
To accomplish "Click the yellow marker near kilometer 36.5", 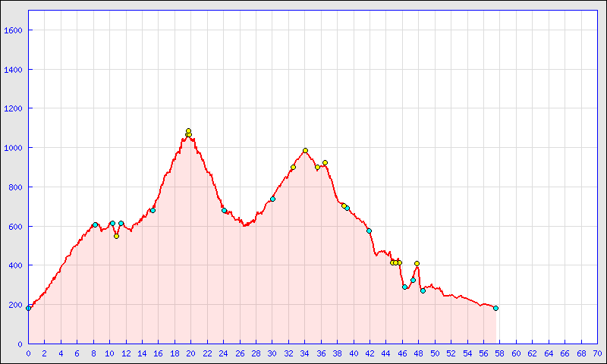I will (x=326, y=163).
